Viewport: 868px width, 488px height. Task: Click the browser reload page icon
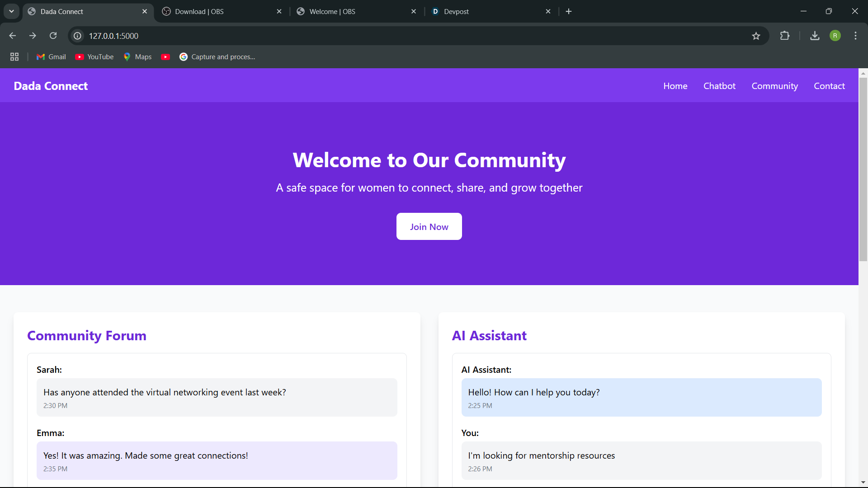click(x=53, y=36)
